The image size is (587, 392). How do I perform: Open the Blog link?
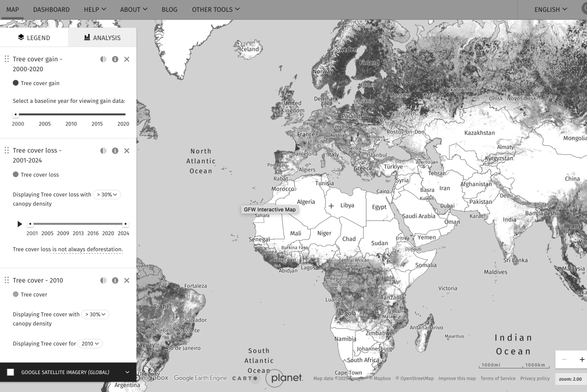169,9
